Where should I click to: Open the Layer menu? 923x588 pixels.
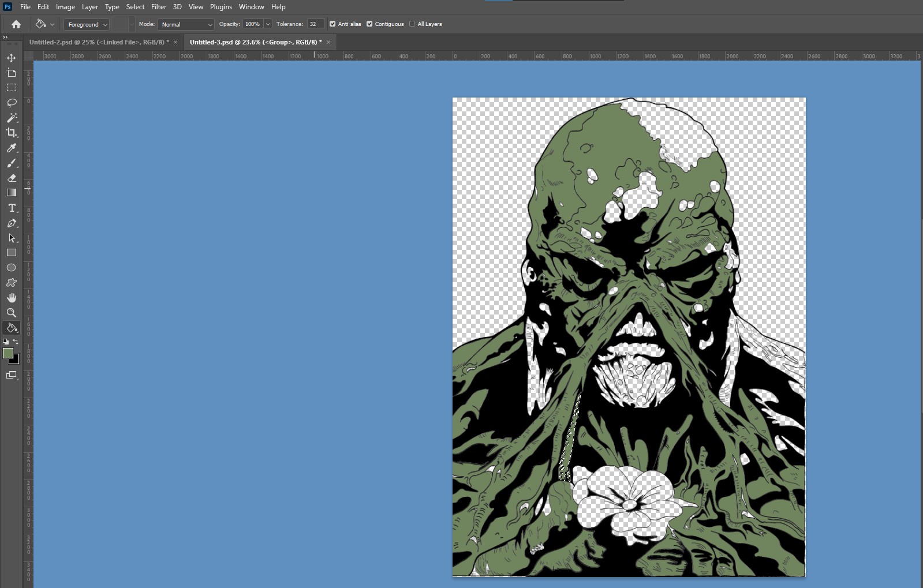(x=89, y=7)
